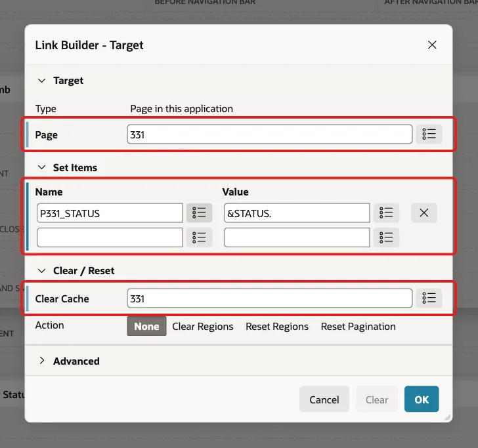The image size is (478, 448).
Task: Collapse the Target section
Action: (42, 81)
